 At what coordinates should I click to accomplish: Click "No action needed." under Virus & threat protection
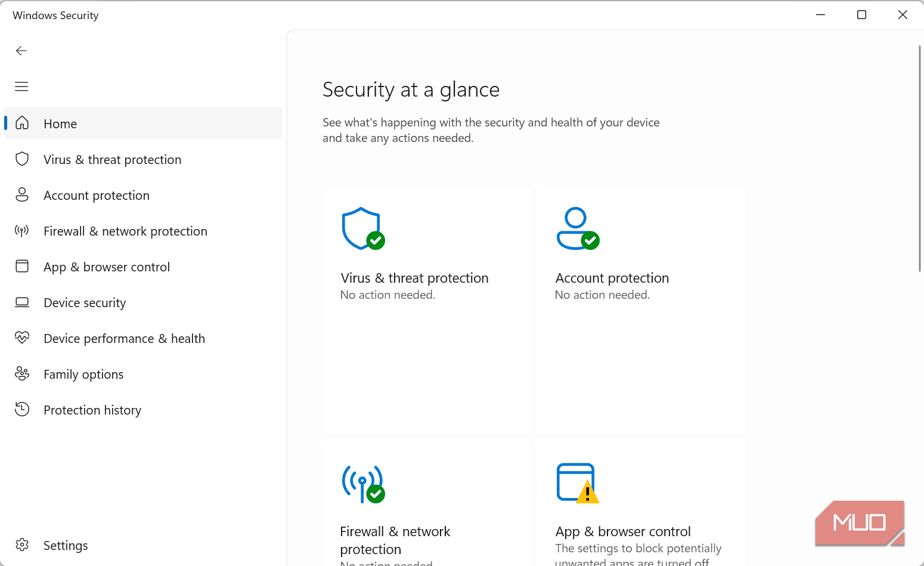pyautogui.click(x=387, y=295)
